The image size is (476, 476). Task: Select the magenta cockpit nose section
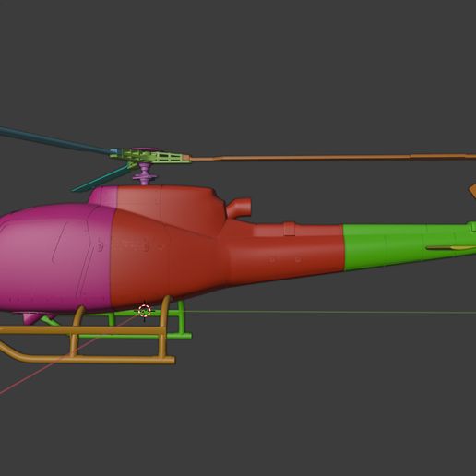[55, 258]
